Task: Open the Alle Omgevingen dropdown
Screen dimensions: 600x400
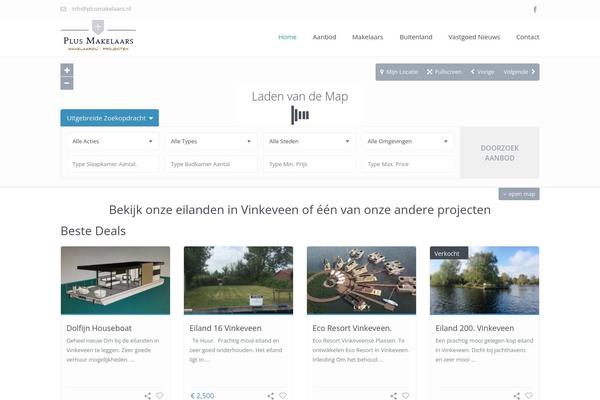Action: (408, 141)
